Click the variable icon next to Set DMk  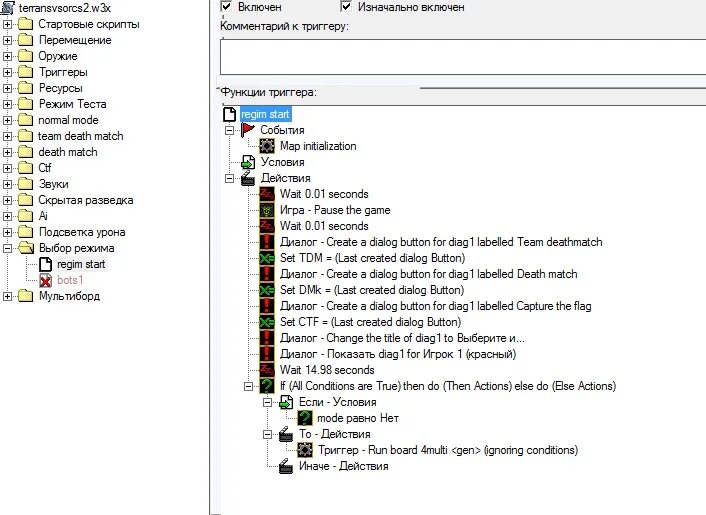click(x=267, y=290)
